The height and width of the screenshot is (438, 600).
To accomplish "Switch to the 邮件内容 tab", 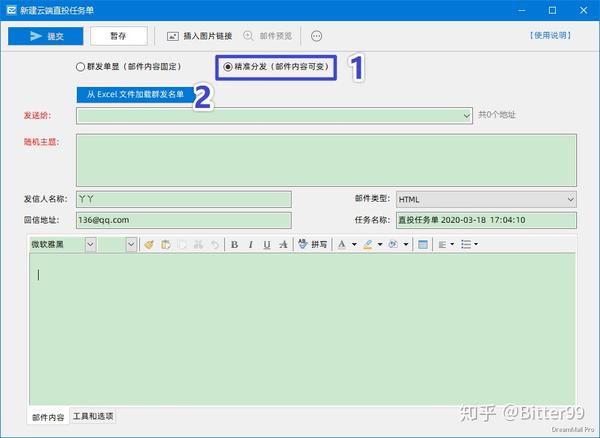I will [x=48, y=417].
